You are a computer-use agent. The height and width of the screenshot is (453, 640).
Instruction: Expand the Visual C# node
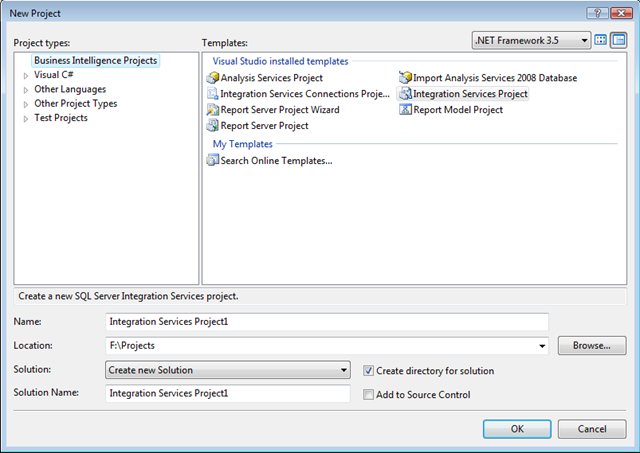pyautogui.click(x=26, y=76)
